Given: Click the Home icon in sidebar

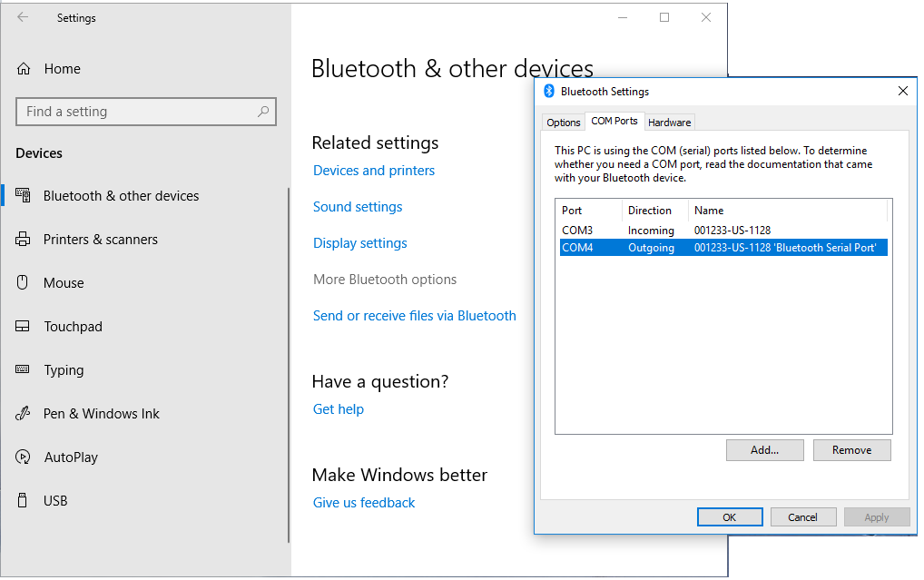Looking at the screenshot, I should pyautogui.click(x=25, y=69).
